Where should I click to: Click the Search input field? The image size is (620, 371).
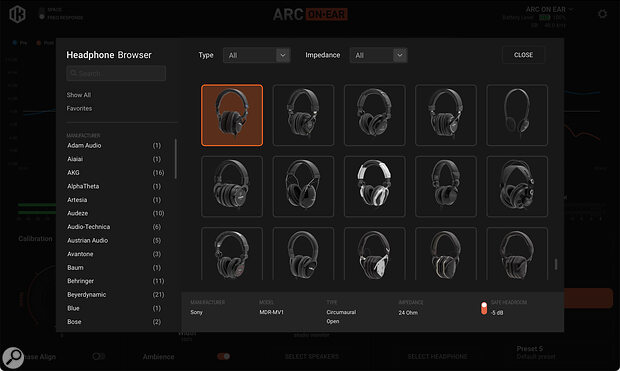click(x=116, y=74)
